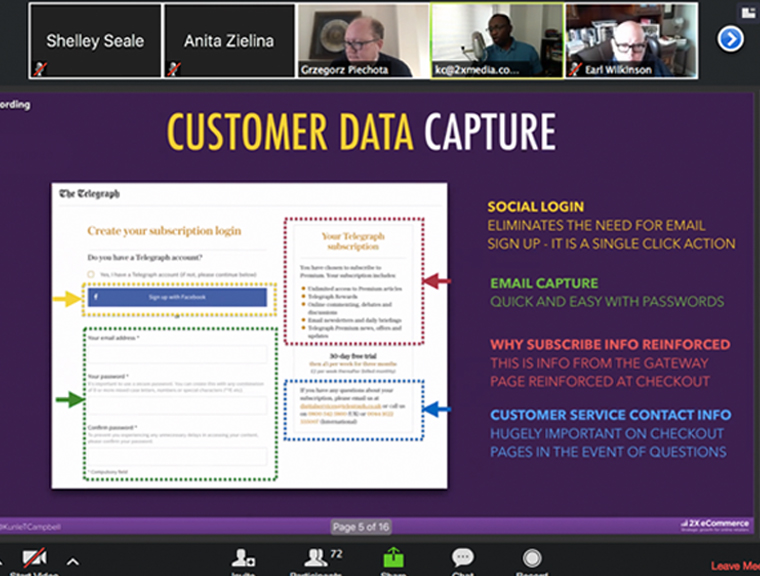The height and width of the screenshot is (576, 760).
Task: Open the Participants panel icon
Action: (x=316, y=558)
